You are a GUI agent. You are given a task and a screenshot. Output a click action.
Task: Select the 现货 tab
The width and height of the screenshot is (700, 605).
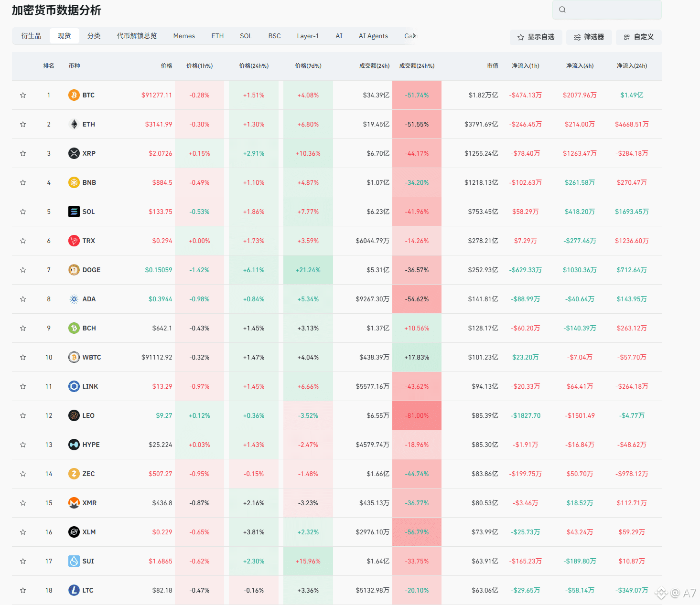(x=65, y=36)
